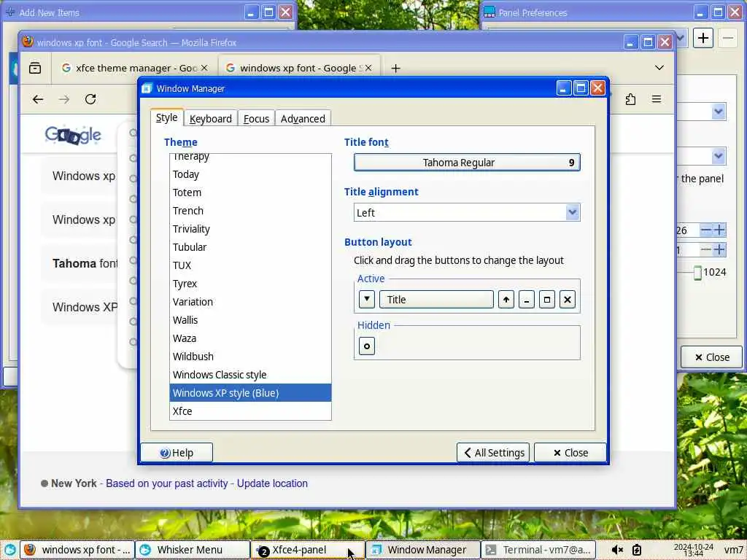The width and height of the screenshot is (747, 560).
Task: Switch to Terminal taskbar button
Action: point(538,550)
